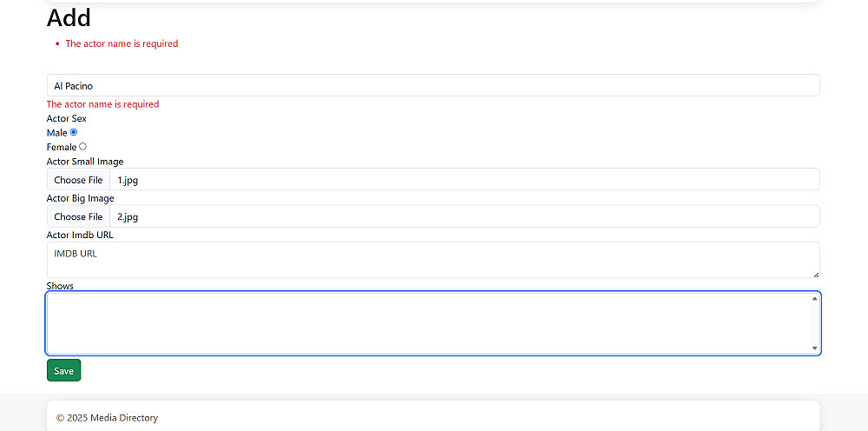Click the Shows field label

coord(60,286)
